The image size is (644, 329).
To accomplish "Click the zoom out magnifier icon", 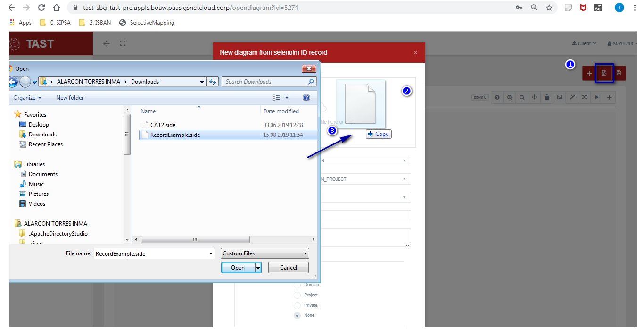I will pyautogui.click(x=522, y=97).
